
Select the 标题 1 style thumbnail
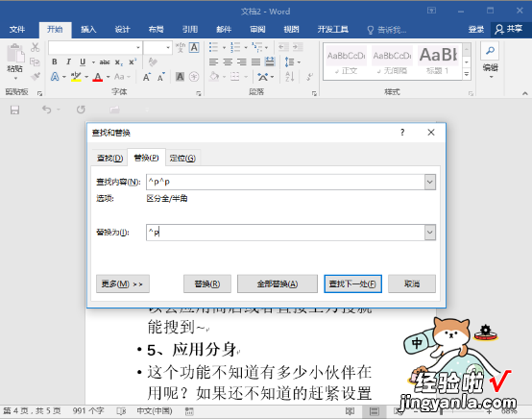pyautogui.click(x=438, y=62)
